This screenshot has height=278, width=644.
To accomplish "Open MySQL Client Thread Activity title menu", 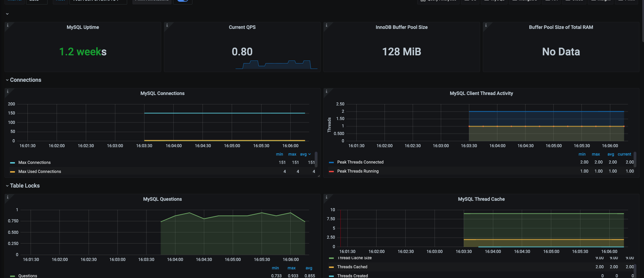I will [x=481, y=93].
